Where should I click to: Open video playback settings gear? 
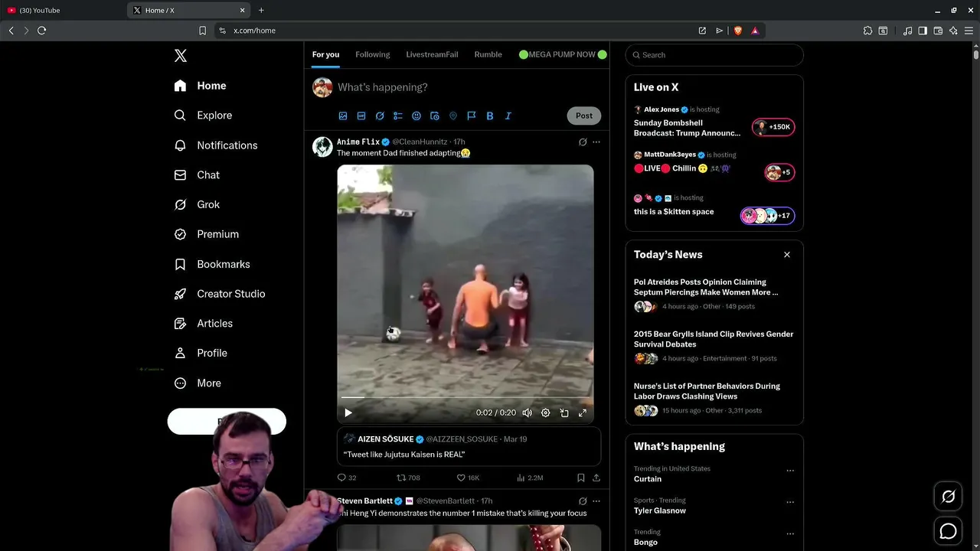(546, 412)
